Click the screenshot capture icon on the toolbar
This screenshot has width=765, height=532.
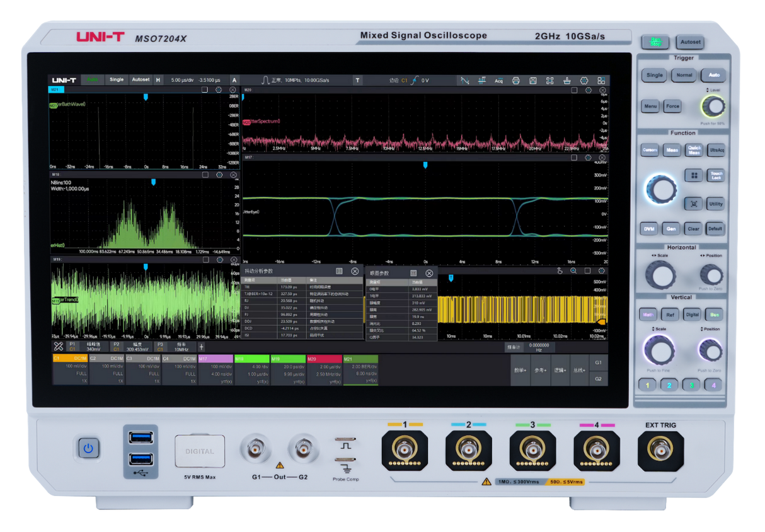coord(550,80)
